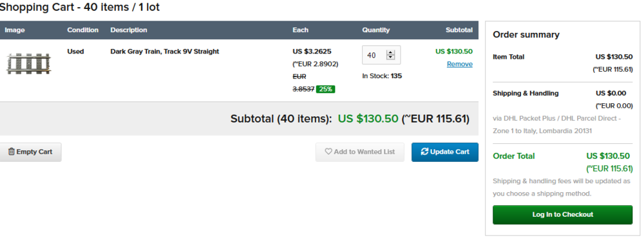Click the green 25% discount badge
The image size is (644, 240).
pyautogui.click(x=326, y=89)
